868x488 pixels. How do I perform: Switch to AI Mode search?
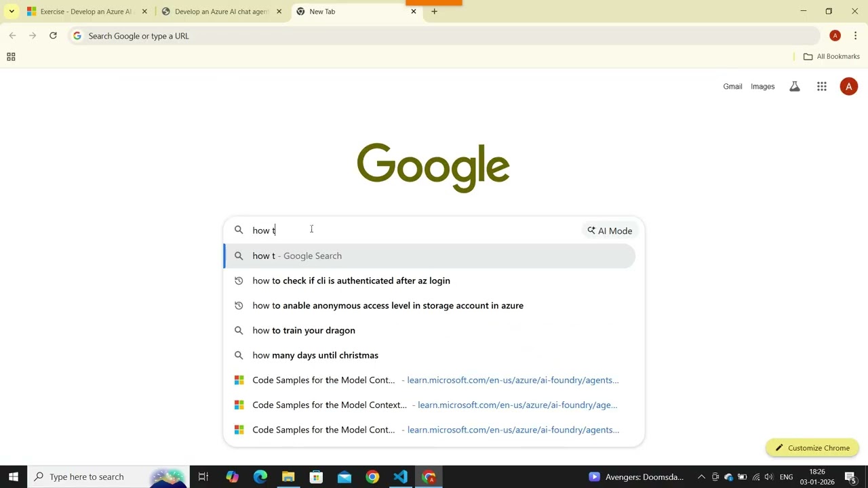[x=610, y=230]
